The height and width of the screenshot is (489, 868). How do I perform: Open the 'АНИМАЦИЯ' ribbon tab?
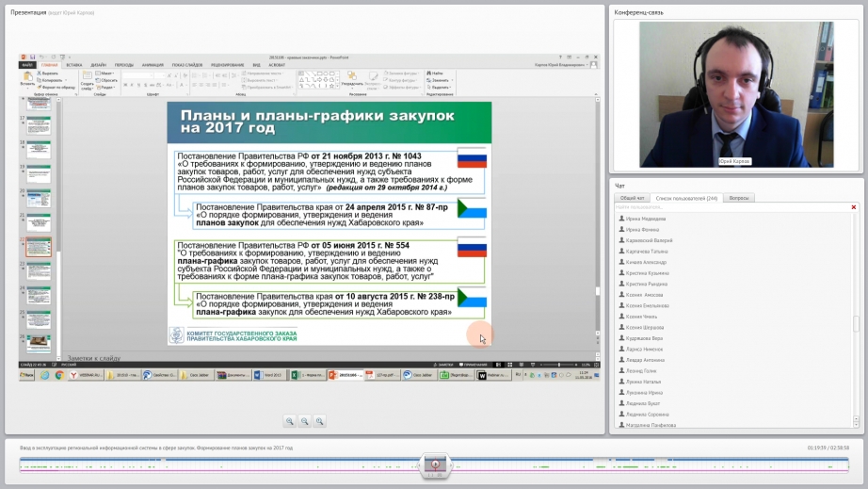tap(153, 65)
